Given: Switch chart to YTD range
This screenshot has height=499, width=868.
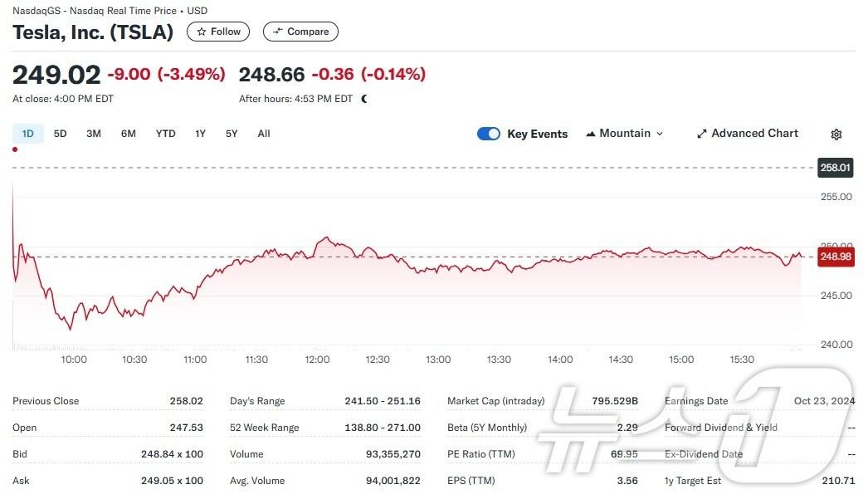Looking at the screenshot, I should tap(166, 134).
